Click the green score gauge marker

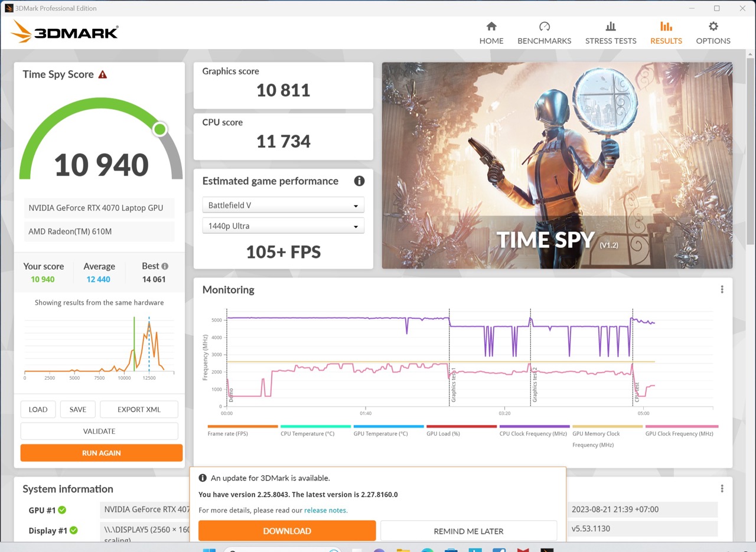coord(159,129)
